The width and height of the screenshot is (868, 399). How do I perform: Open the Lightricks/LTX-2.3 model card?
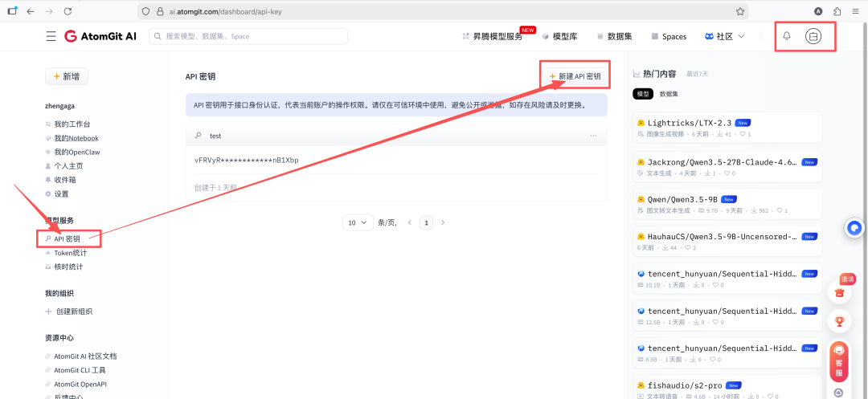pyautogui.click(x=727, y=128)
